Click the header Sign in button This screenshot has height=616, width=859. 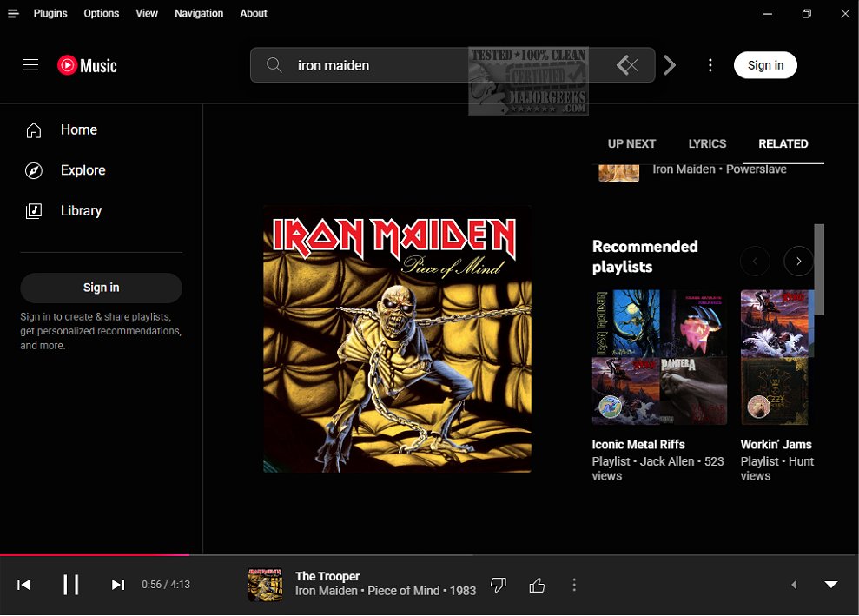coord(765,65)
